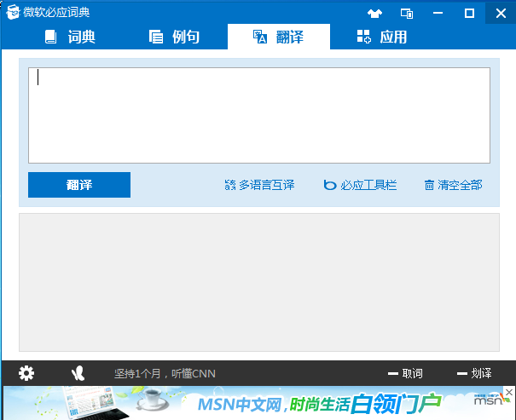Toggle 取词 word capture
This screenshot has height=420, width=516.
(405, 373)
